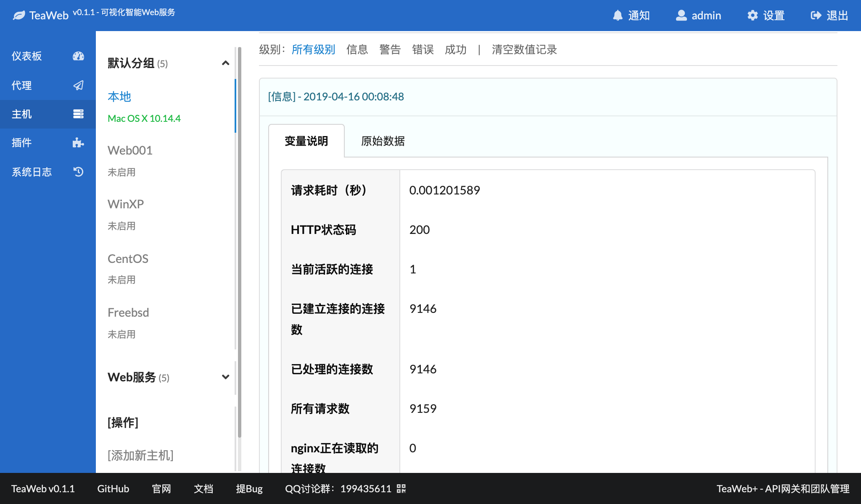Switch to the 变量说明 tab

pos(306,141)
